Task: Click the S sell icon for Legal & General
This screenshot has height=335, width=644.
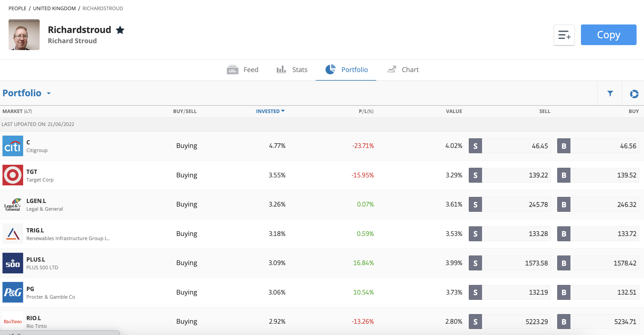Action: 475,204
